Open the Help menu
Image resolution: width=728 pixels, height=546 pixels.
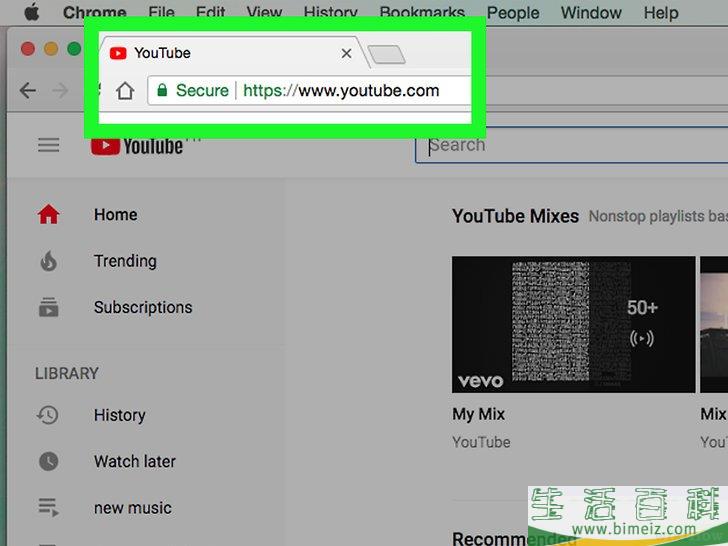(x=661, y=13)
